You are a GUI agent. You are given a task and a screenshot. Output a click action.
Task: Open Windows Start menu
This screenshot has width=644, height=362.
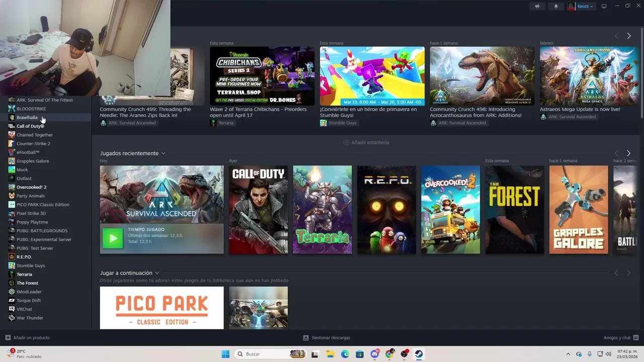225,354
